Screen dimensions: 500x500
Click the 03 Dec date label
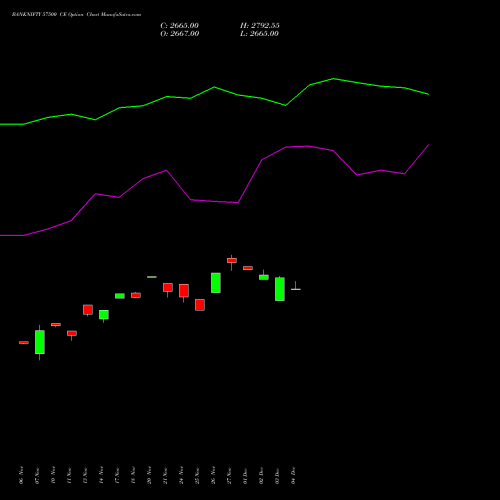click(x=278, y=475)
